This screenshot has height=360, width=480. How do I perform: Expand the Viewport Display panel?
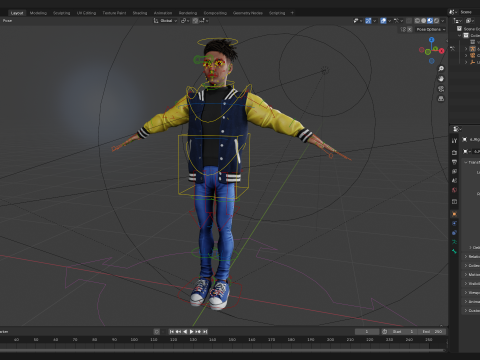(x=471, y=292)
